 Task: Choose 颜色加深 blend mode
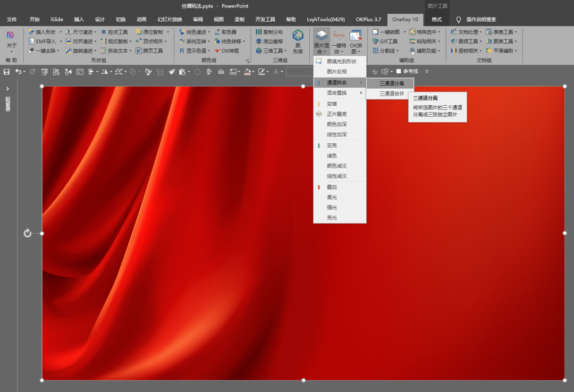point(340,124)
